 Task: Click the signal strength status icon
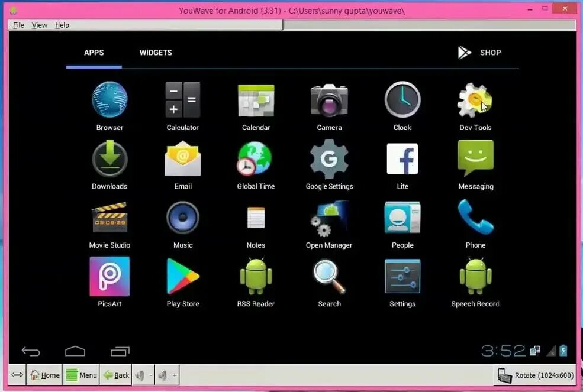(550, 351)
